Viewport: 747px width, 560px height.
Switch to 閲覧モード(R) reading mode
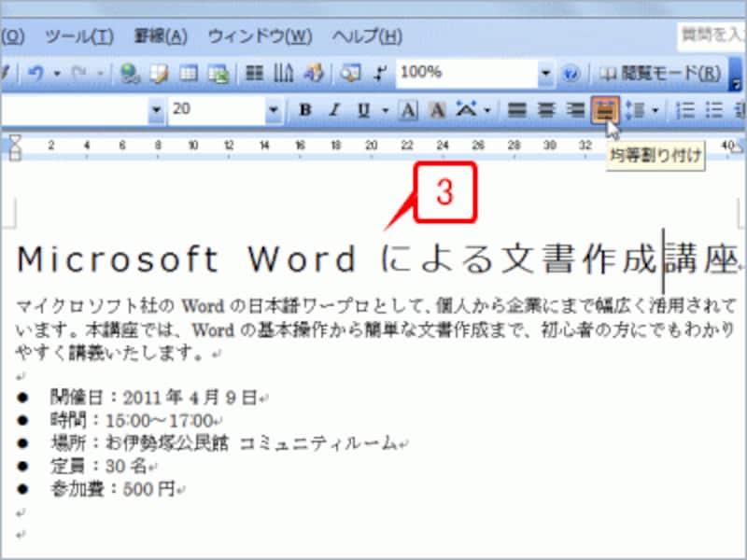click(x=659, y=74)
